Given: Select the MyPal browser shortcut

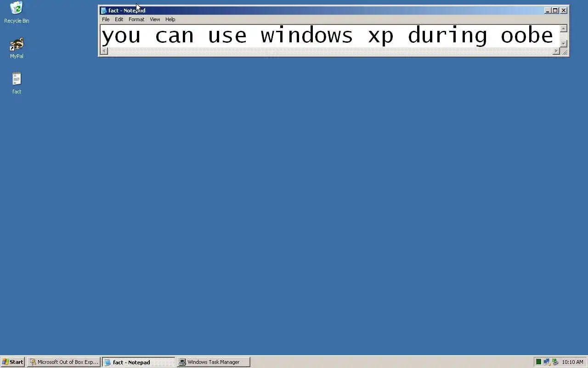Looking at the screenshot, I should (17, 48).
